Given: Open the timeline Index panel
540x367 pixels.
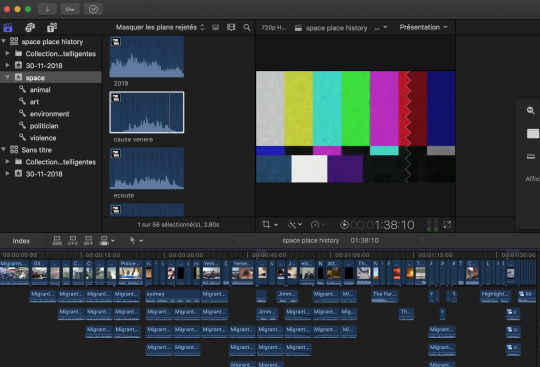Looking at the screenshot, I should (x=21, y=241).
